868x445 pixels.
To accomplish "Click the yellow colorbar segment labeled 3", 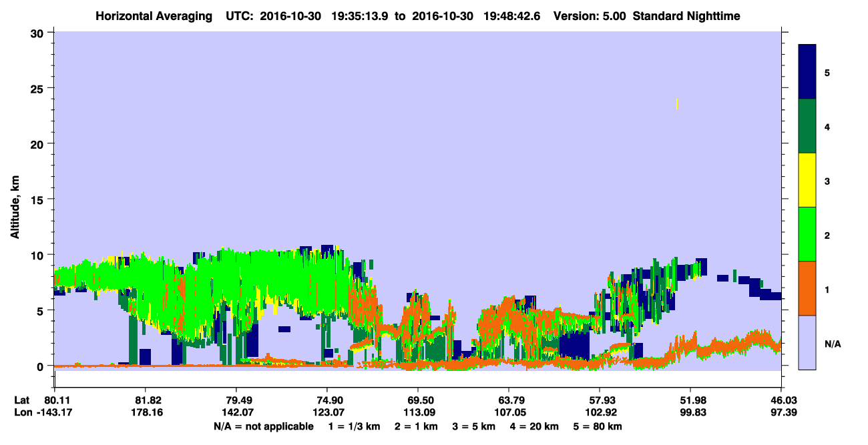I will [807, 180].
